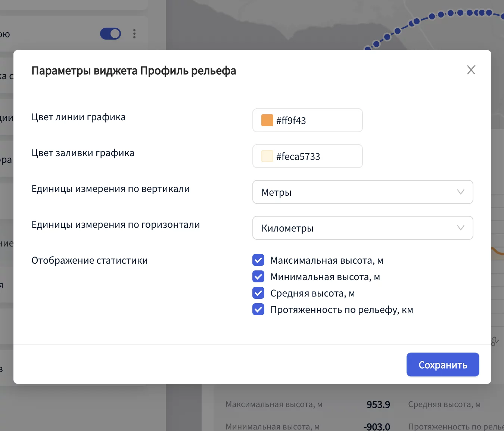Click the Протяженность по рельефу, км label text
This screenshot has height=431, width=504.
pos(342,310)
